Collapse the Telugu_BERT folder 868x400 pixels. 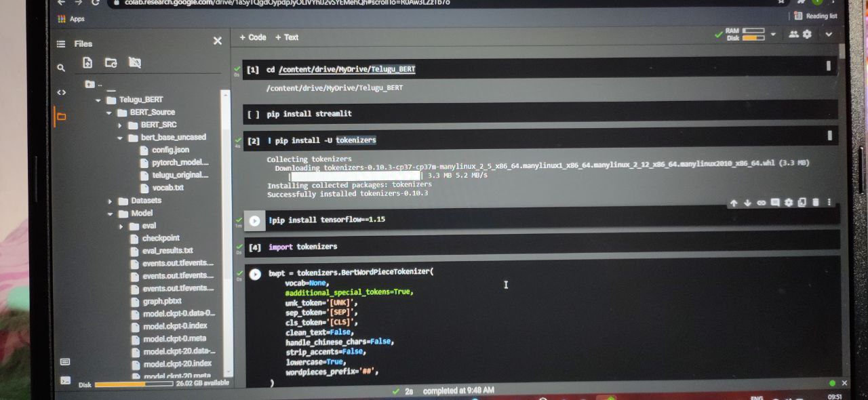[x=98, y=100]
